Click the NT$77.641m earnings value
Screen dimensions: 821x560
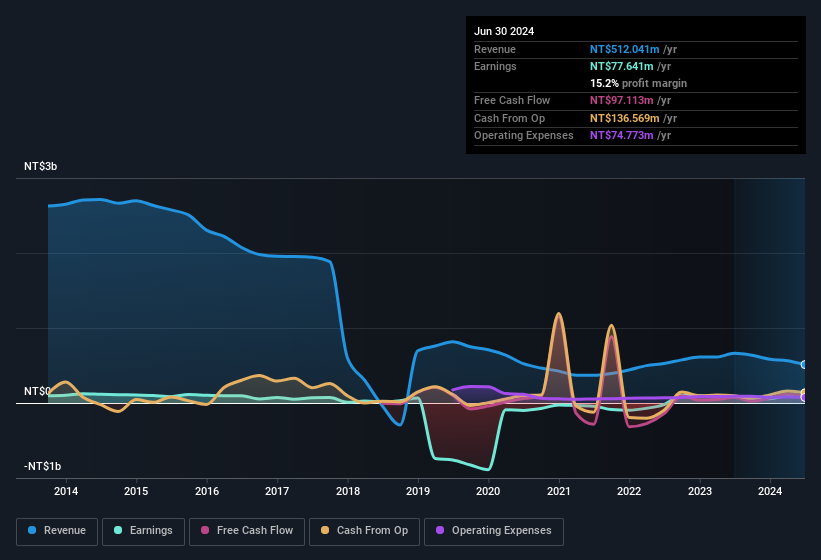pos(622,66)
